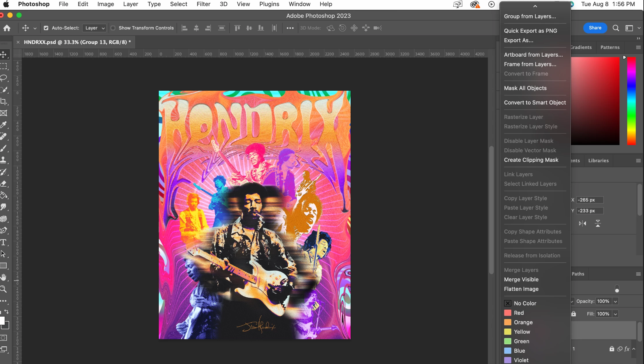Expand the Opacity percentage dropdown arrow
Screen dimensions: 644x364
click(x=615, y=301)
